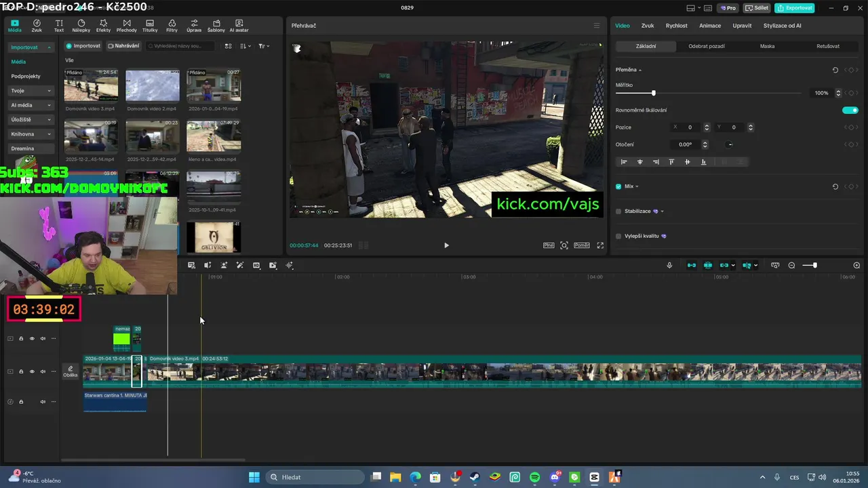Image resolution: width=868 pixels, height=488 pixels.
Task: Align clip to left edge icon
Action: point(624,162)
